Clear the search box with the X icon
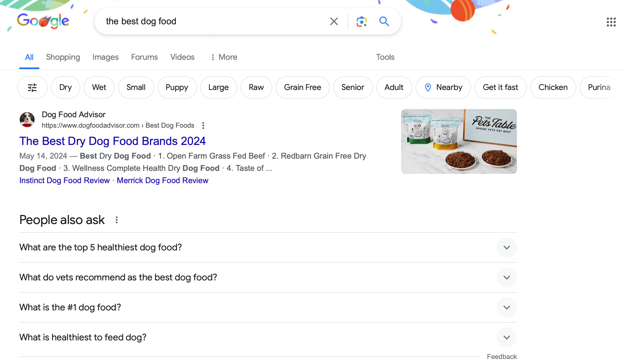The image size is (624, 364). pos(334,22)
